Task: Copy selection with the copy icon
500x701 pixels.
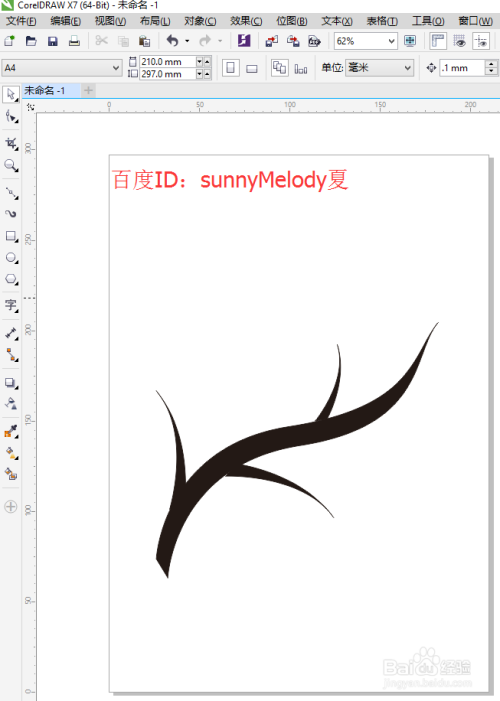Action: coord(123,41)
